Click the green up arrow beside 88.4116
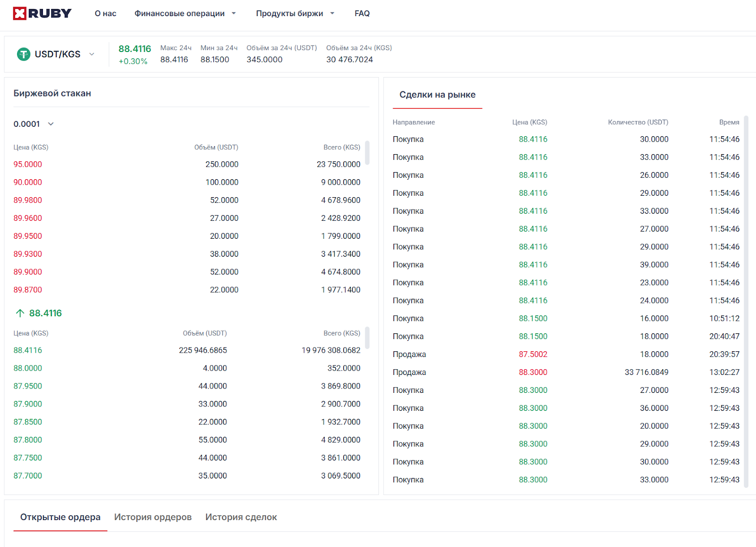The width and height of the screenshot is (756, 547). coord(20,313)
